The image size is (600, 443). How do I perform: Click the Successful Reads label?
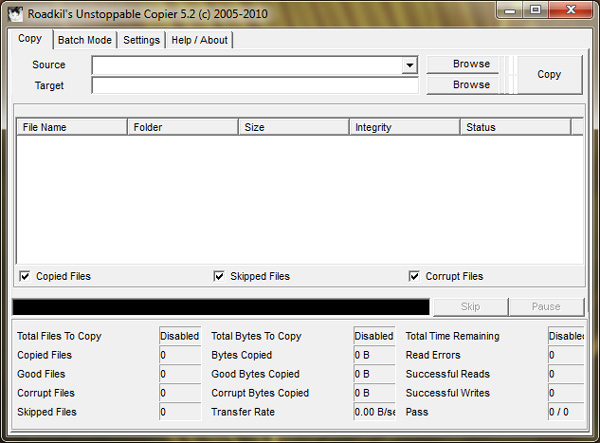tap(448, 374)
